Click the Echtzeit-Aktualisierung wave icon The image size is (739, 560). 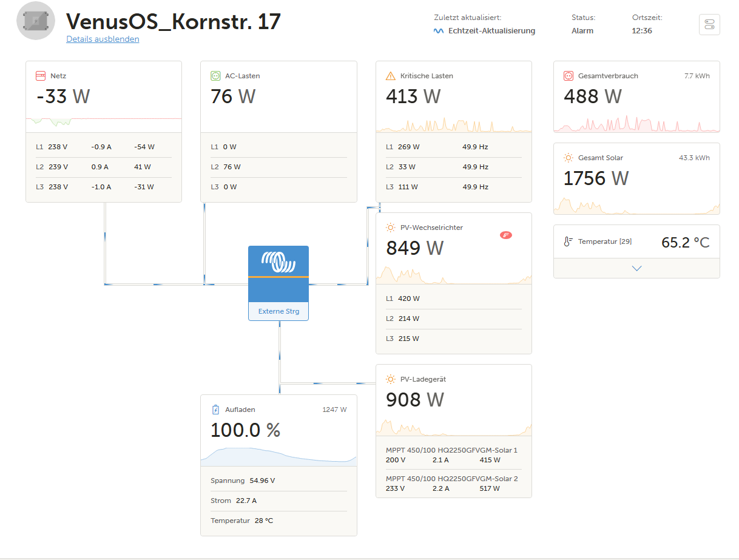[439, 31]
